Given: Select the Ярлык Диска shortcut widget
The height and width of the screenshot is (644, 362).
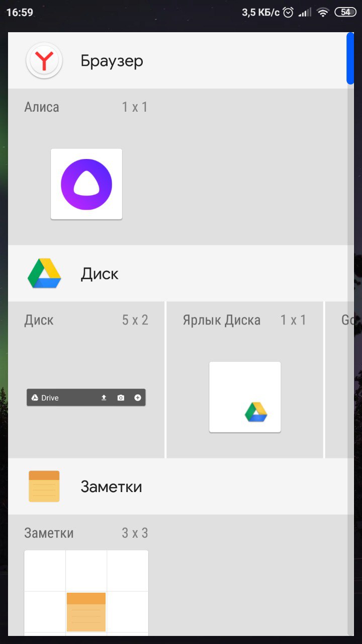Looking at the screenshot, I should pos(245,397).
